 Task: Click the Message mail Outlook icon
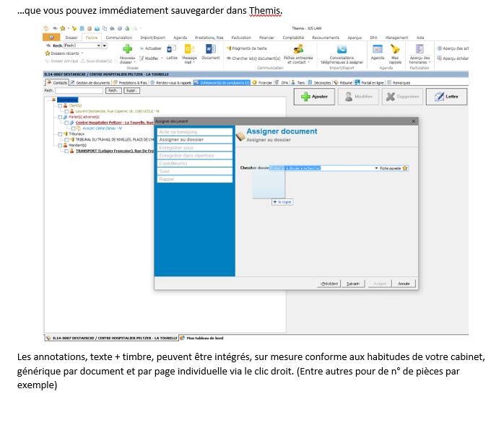[x=189, y=49]
